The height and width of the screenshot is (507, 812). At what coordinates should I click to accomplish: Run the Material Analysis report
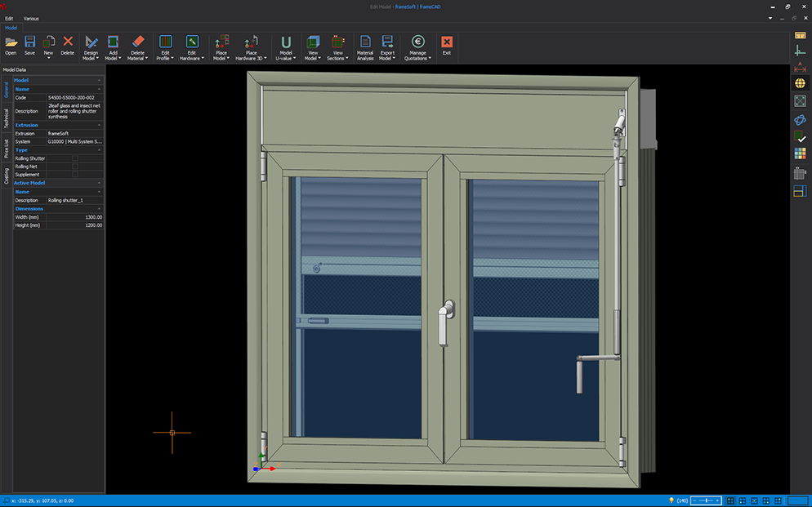(x=365, y=47)
